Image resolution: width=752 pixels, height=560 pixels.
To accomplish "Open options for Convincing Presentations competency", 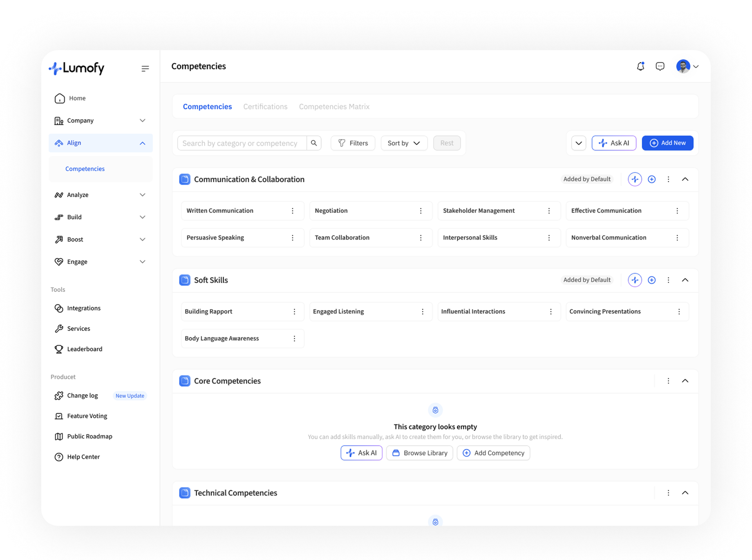I will (679, 311).
